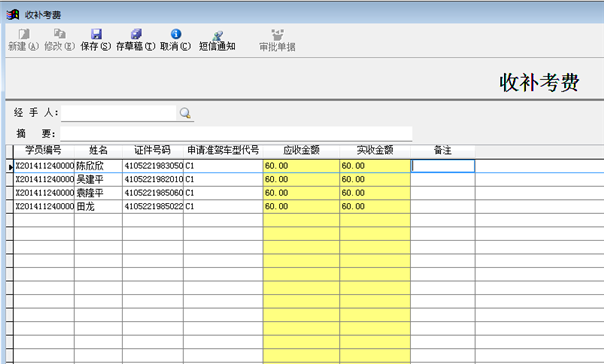Click ID number 4105221985060
Image resolution: width=604 pixels, height=364 pixels.
[x=153, y=193]
